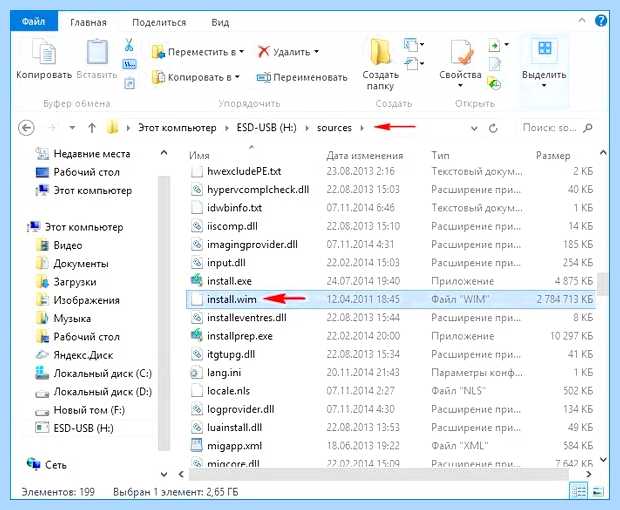This screenshot has height=510, width=620.
Task: Select Яндекс.Диск in the navigation pane
Action: pyautogui.click(x=83, y=355)
